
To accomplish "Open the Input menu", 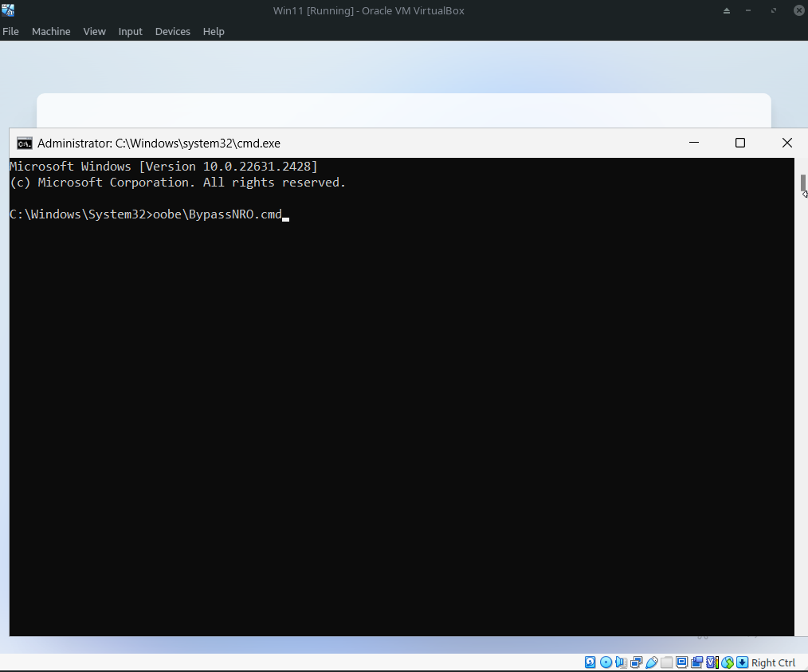I will 131,31.
